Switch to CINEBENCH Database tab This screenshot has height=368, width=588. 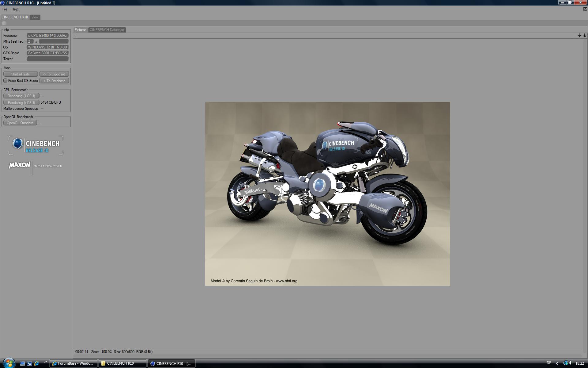pyautogui.click(x=107, y=30)
